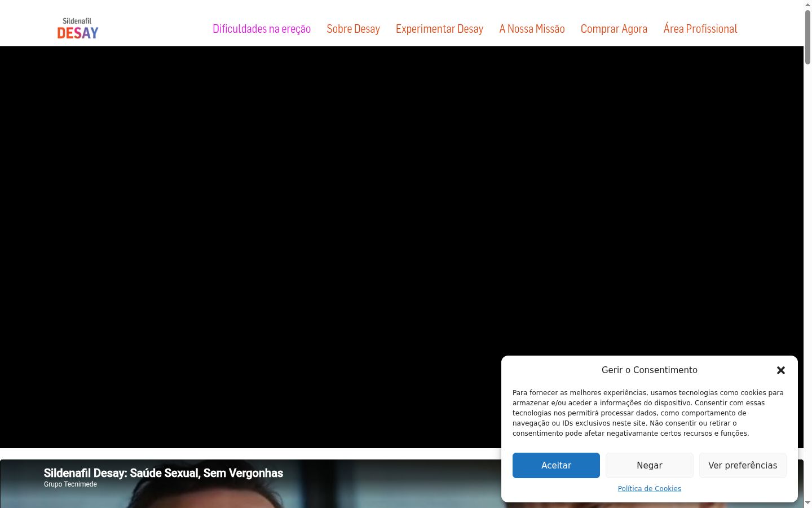Go to the Sobre Desay page
Image resolution: width=812 pixels, height=508 pixels.
354,29
